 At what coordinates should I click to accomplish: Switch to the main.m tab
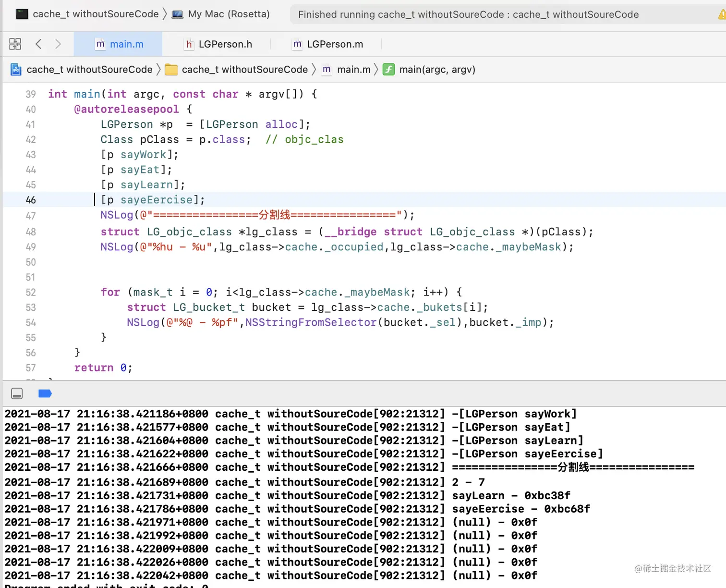point(118,44)
